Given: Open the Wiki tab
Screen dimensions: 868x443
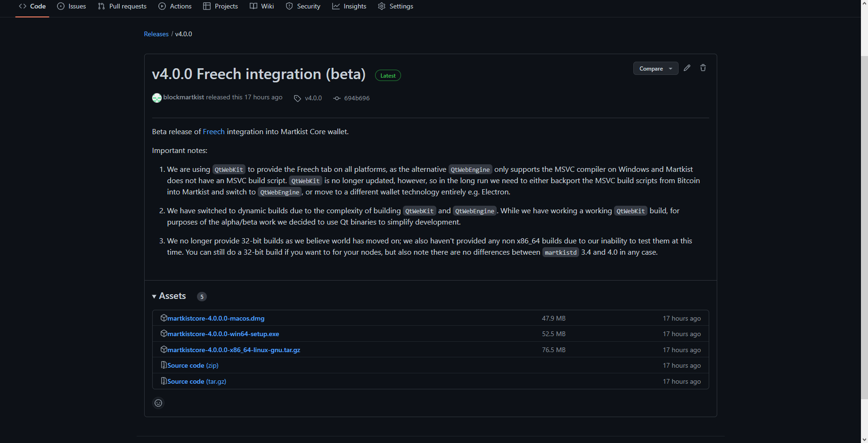Looking at the screenshot, I should click(x=262, y=6).
